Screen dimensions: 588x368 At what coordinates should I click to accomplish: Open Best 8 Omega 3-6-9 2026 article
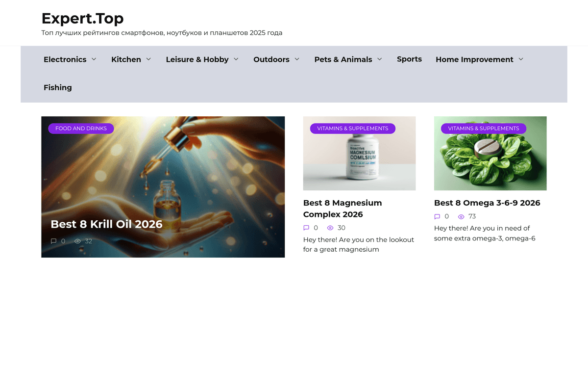pos(487,203)
